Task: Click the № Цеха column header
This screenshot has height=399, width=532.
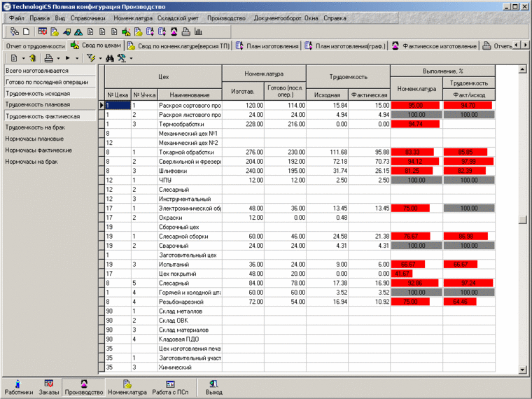Action: [x=118, y=95]
